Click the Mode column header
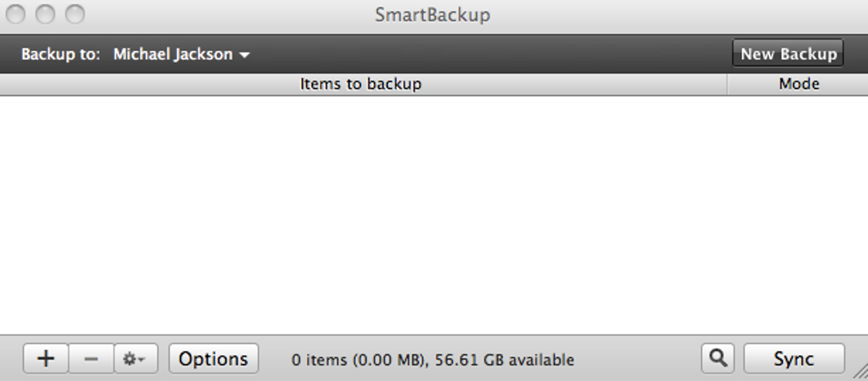The height and width of the screenshot is (381, 868). (798, 84)
